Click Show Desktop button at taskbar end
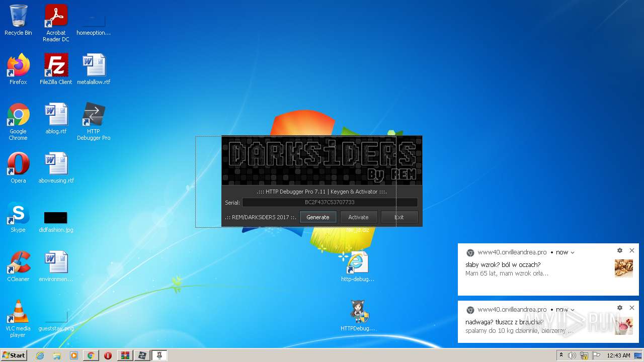The image size is (644, 362). pyautogui.click(x=638, y=355)
